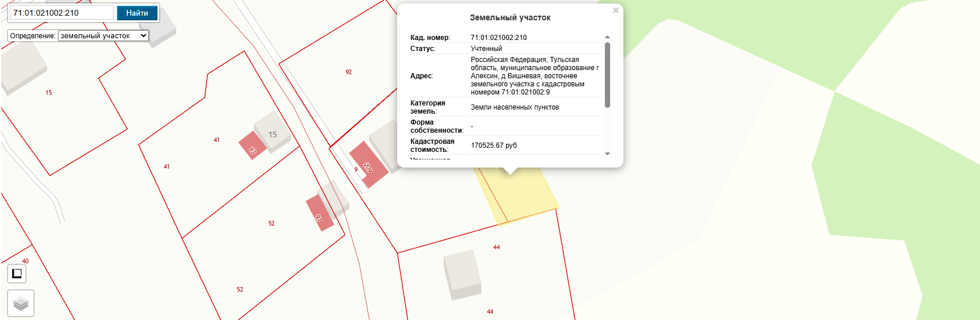This screenshot has width=980, height=320.
Task: Click the popup scrollbar thumb
Action: [607, 74]
